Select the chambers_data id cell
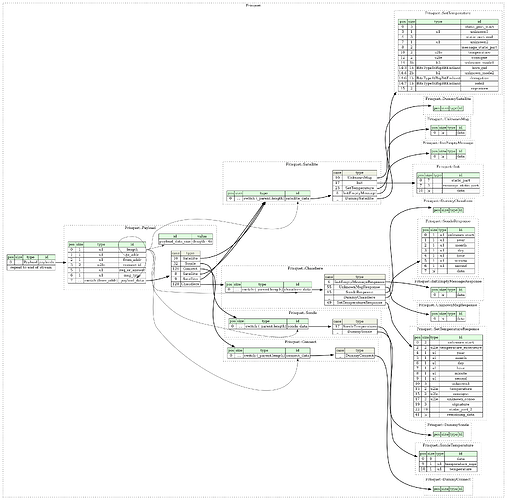The height and width of the screenshot is (500, 507). (297, 290)
